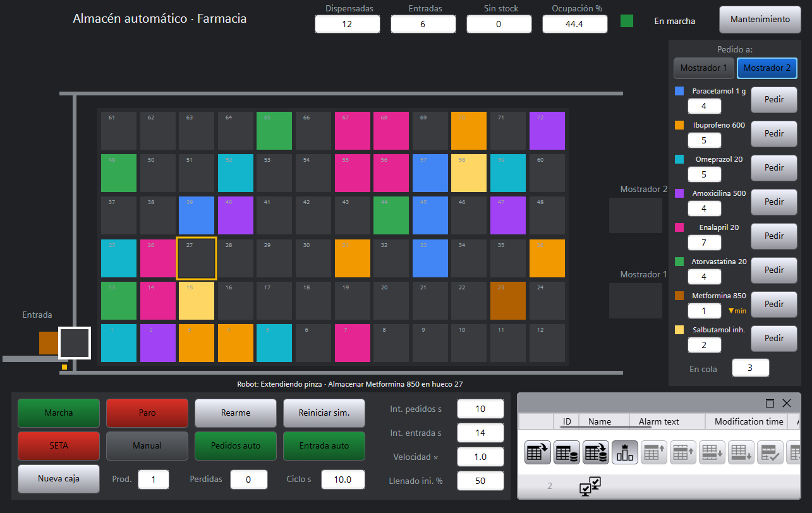Click the Llenado ini. % input field

(x=480, y=481)
